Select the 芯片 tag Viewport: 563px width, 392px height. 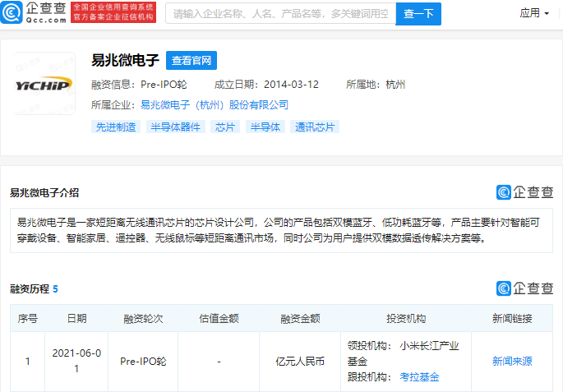click(x=225, y=127)
